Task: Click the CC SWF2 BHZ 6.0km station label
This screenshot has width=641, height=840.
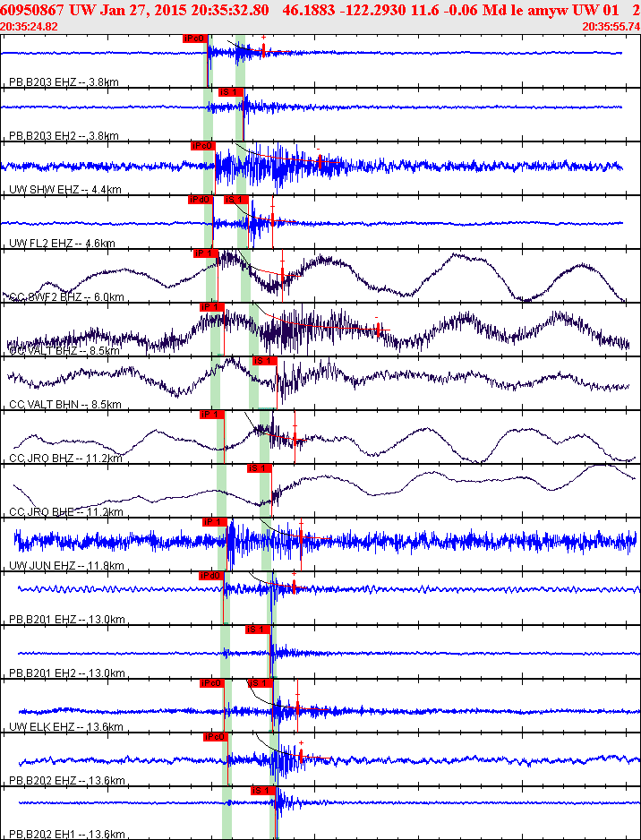Action: click(x=67, y=297)
